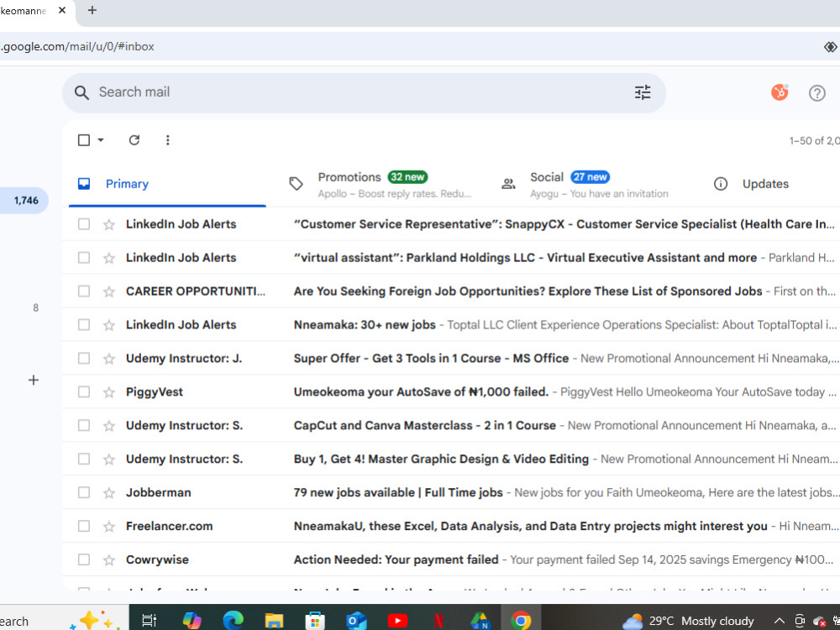The width and height of the screenshot is (840, 630).
Task: Star the Udemy Instructor: J. email
Action: 109,359
